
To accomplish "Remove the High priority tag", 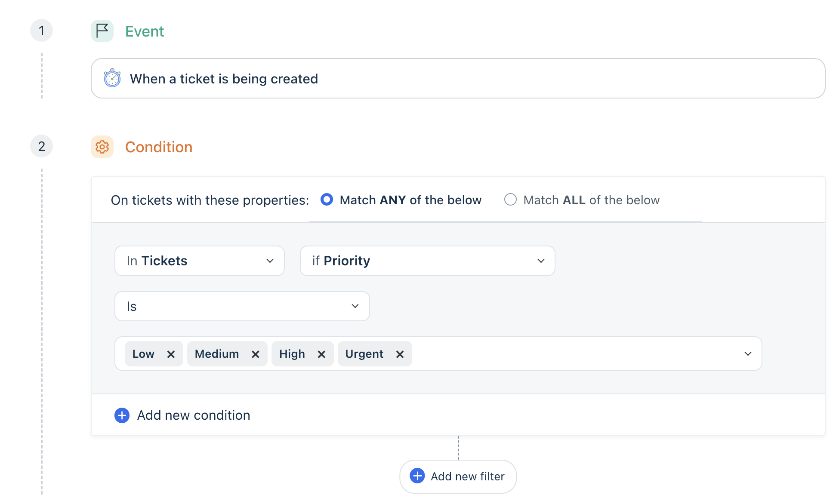I will pos(321,354).
